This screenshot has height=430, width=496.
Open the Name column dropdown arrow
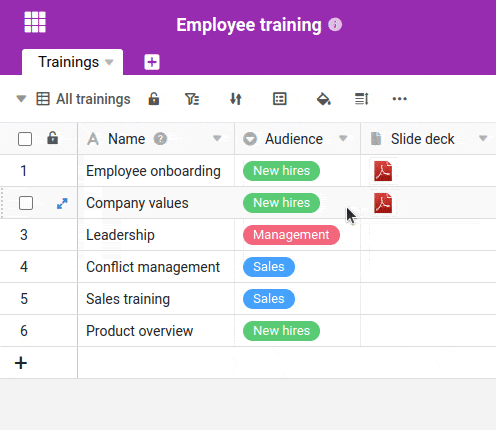pyautogui.click(x=217, y=138)
